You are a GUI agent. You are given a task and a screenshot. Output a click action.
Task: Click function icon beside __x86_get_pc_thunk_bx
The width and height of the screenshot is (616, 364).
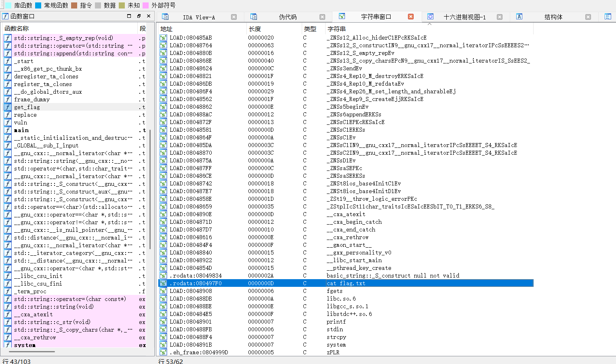(8, 69)
